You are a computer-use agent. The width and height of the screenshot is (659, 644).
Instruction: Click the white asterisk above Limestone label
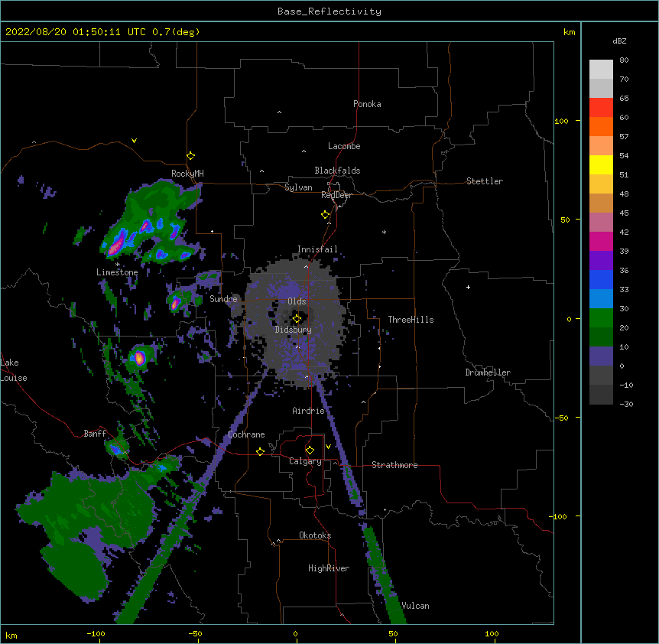click(118, 265)
